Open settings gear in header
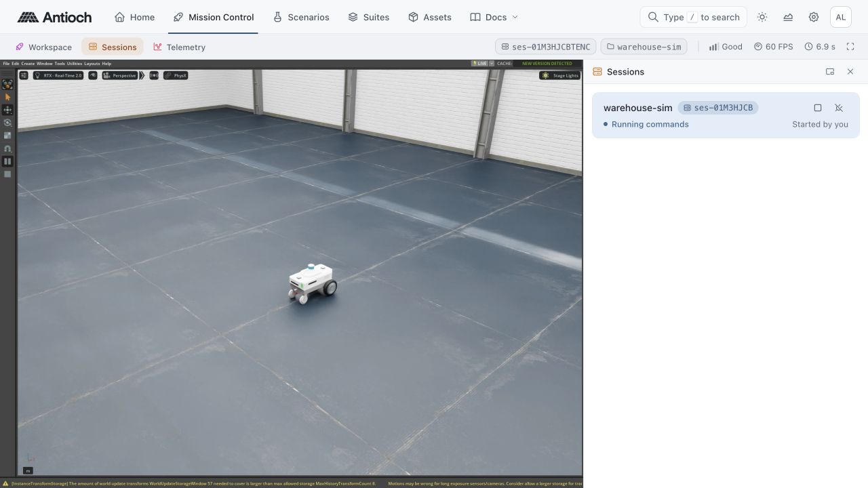This screenshot has width=868, height=488. pos(814,17)
